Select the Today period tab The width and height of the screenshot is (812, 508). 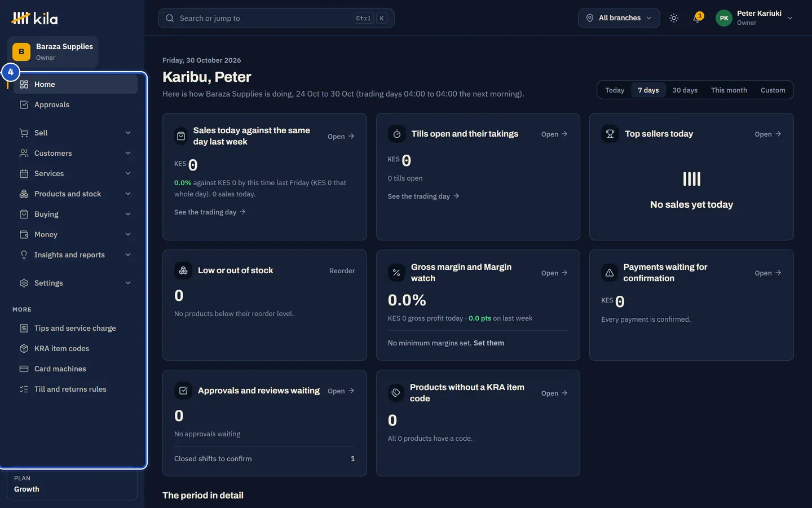615,90
